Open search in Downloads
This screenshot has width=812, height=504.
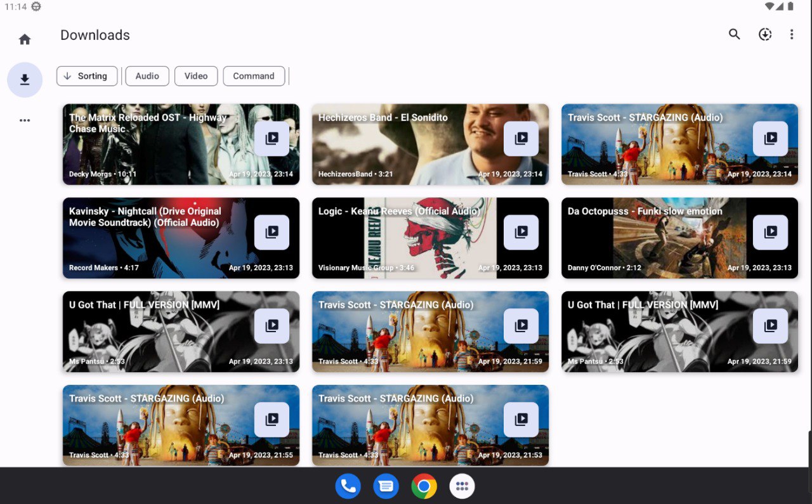[x=734, y=34]
